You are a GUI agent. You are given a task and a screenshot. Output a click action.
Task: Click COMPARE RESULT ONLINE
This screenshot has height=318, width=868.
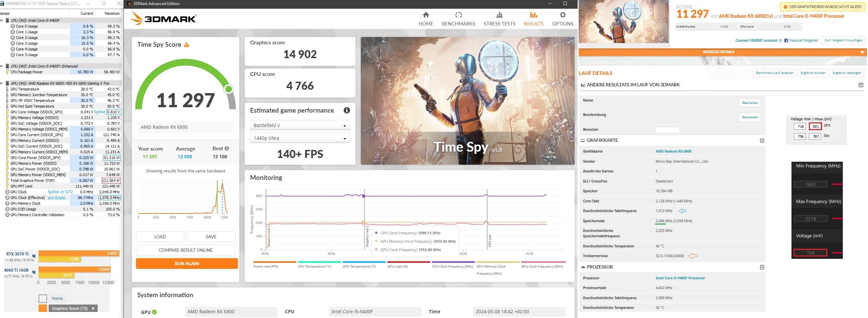[186, 250]
